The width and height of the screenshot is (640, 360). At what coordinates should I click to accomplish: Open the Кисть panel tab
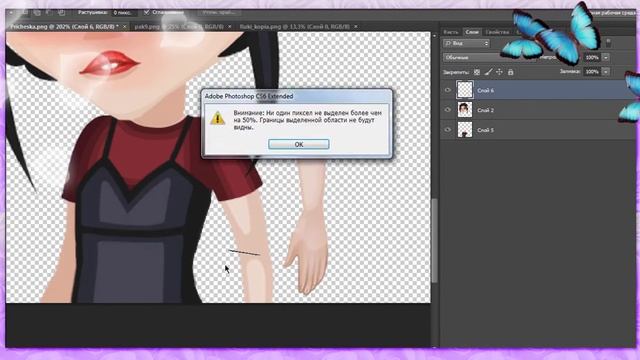click(451, 32)
